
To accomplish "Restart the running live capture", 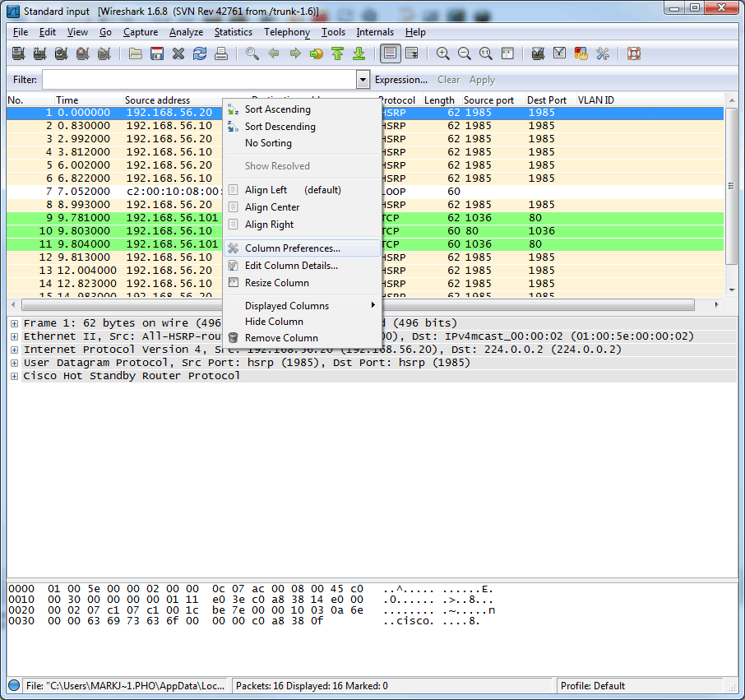I will click(x=104, y=53).
